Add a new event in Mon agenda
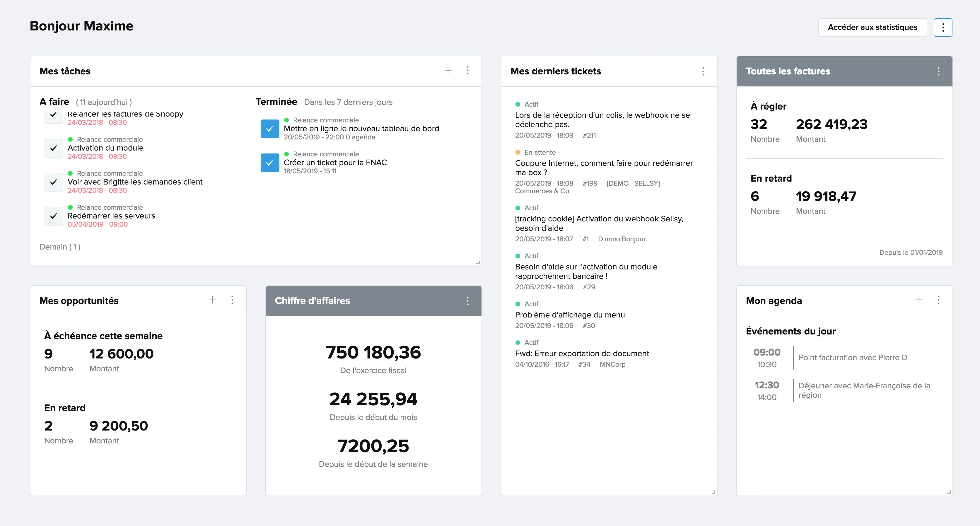980x526 pixels. point(919,300)
